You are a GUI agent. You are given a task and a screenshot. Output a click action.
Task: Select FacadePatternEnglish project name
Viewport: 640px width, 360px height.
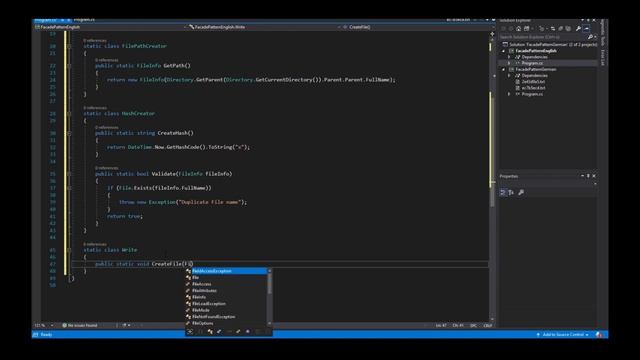click(536, 51)
